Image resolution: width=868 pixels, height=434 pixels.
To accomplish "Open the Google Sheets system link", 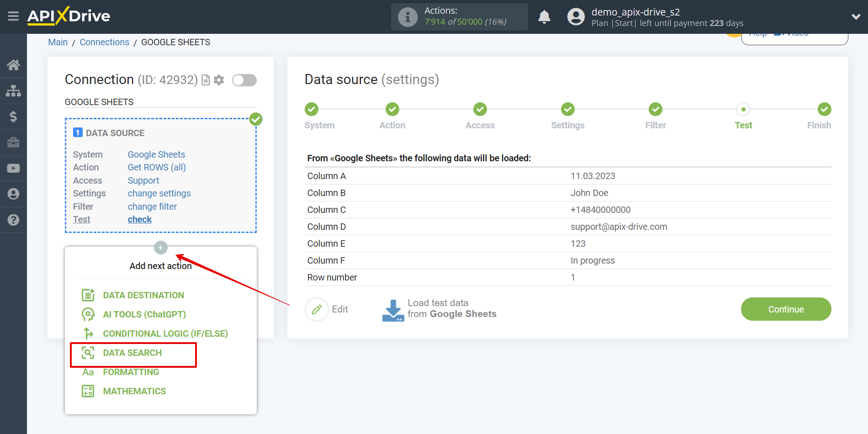I will coord(156,154).
